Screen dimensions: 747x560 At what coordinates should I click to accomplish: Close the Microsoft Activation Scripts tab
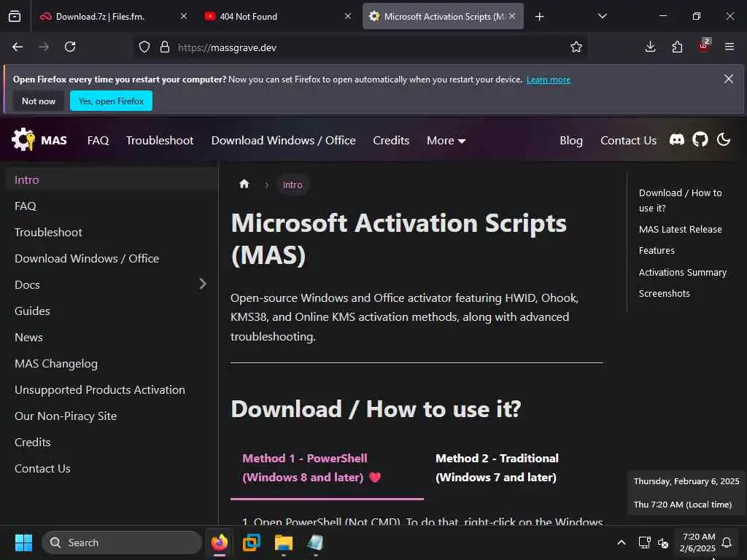tap(512, 16)
